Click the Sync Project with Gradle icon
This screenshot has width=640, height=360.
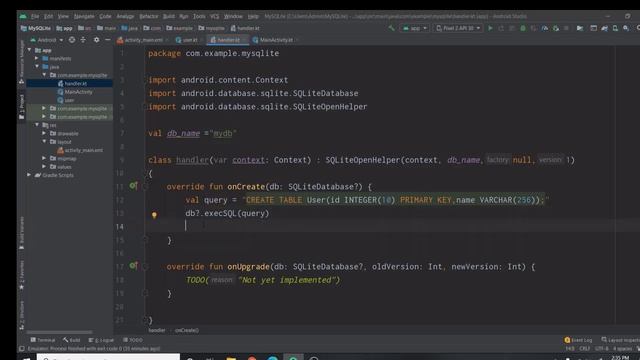604,28
